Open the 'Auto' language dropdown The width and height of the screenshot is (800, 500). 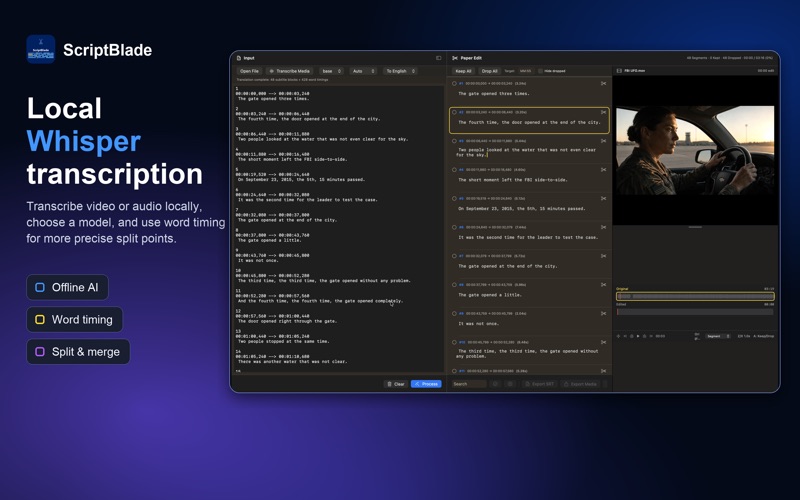(x=363, y=71)
